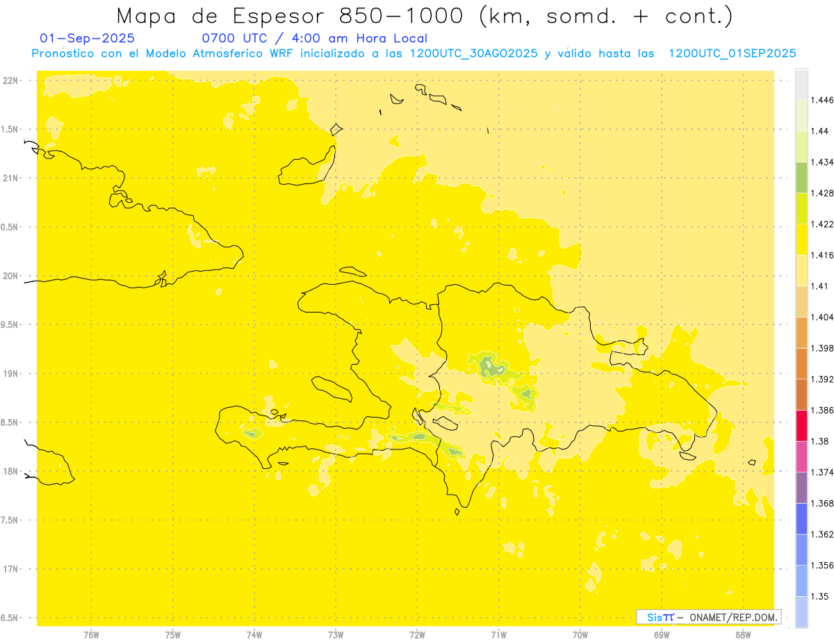The width and height of the screenshot is (834, 644).
Task: Select the date text '01-Sep-2025'
Action: click(x=88, y=39)
